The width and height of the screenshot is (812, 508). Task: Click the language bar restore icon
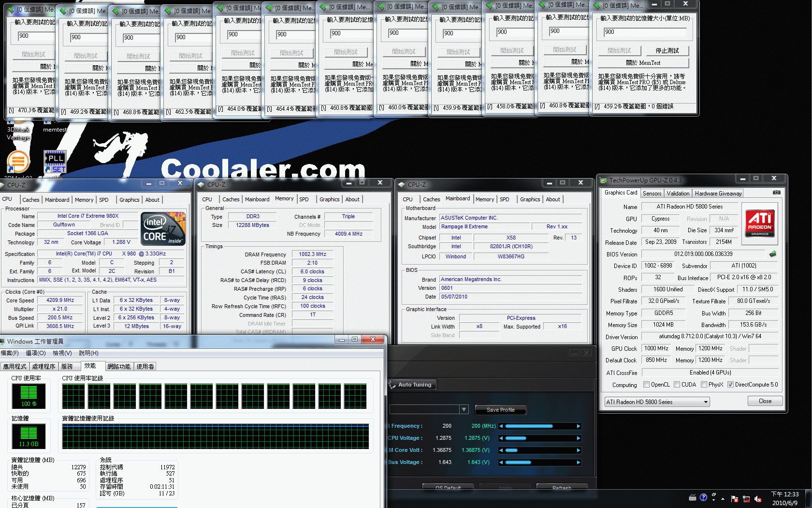click(x=713, y=494)
